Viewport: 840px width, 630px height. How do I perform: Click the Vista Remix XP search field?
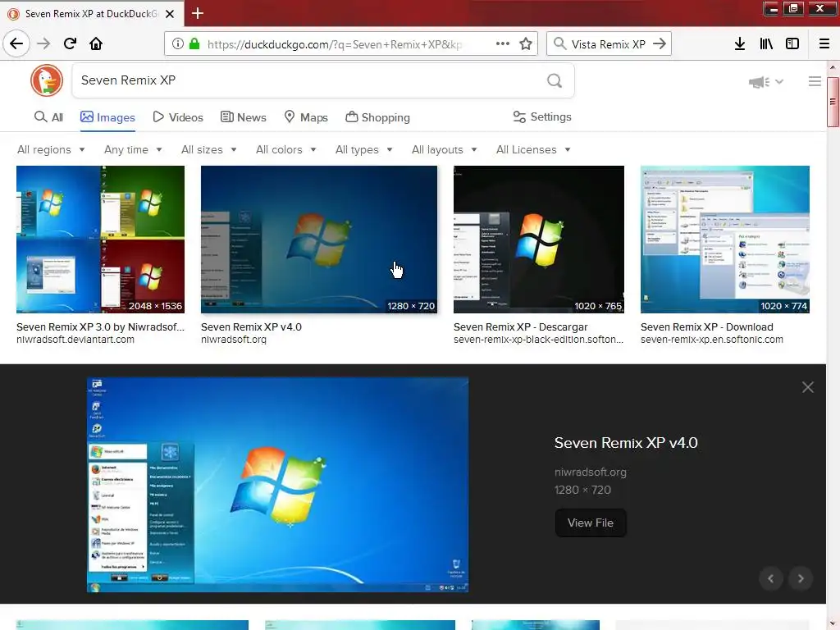coord(609,44)
